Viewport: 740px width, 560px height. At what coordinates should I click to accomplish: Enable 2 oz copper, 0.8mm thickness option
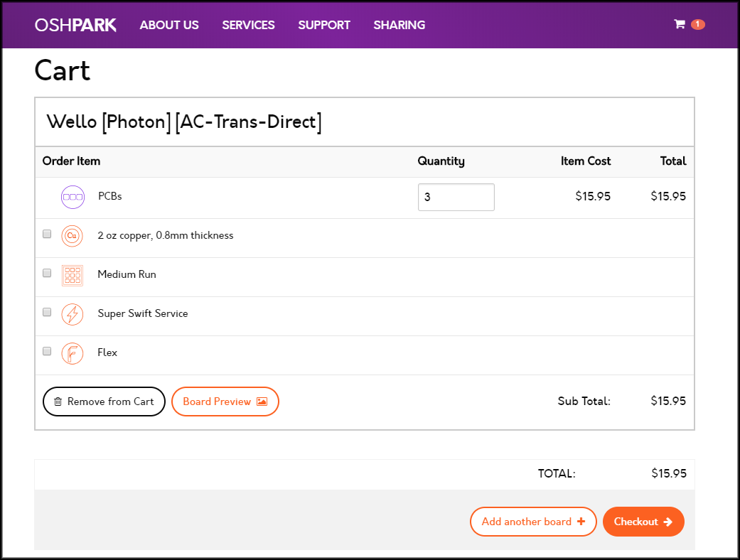click(x=47, y=234)
